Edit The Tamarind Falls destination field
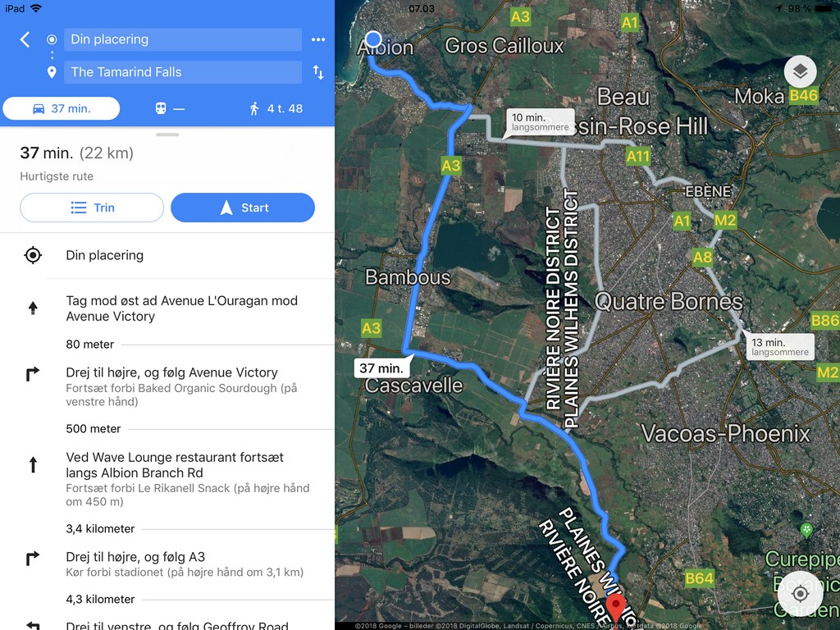The width and height of the screenshot is (840, 630). pos(183,72)
